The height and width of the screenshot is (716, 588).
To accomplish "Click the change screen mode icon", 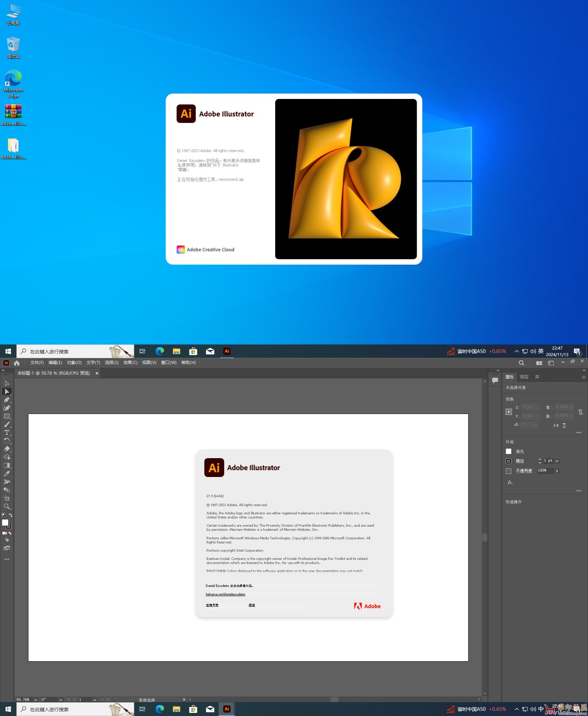I will point(7,548).
